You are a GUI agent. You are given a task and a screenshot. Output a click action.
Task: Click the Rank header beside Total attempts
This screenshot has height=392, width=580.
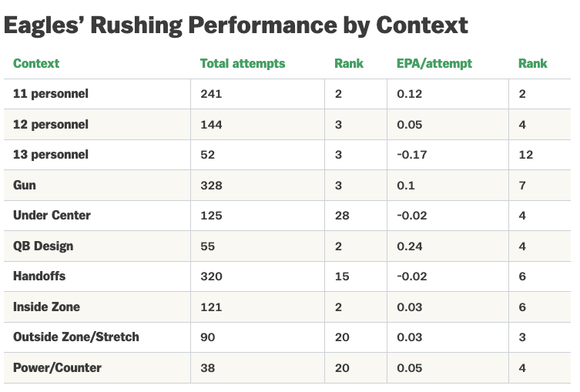[349, 63]
